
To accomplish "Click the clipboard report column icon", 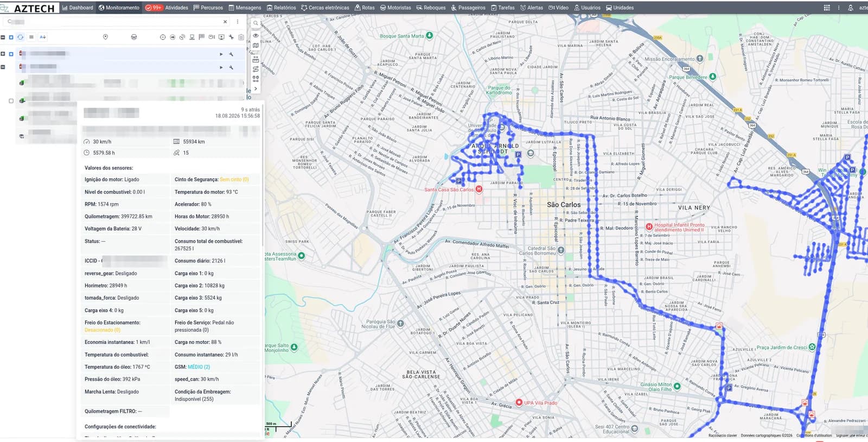I will pyautogui.click(x=241, y=37).
